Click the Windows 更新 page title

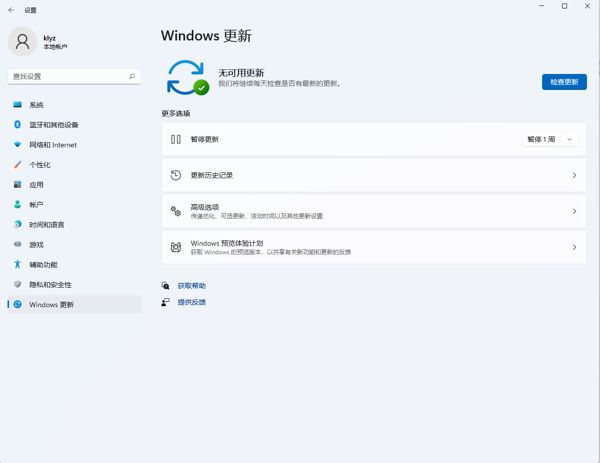pos(206,36)
